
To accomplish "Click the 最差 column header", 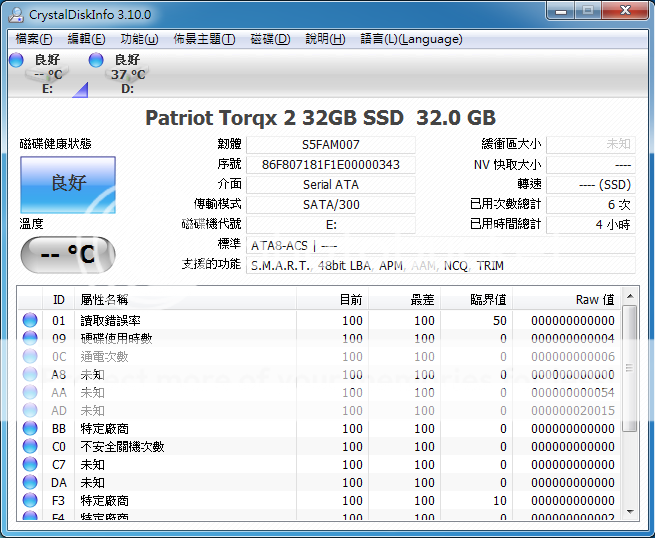I will [404, 299].
